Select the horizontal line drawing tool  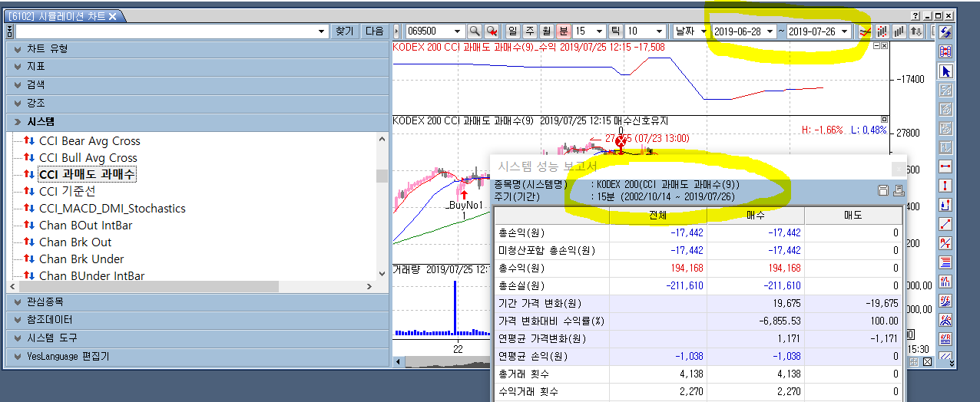coord(945,166)
